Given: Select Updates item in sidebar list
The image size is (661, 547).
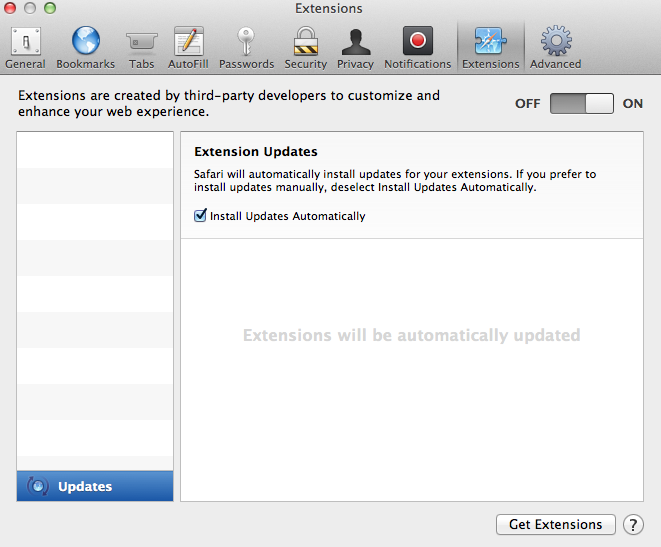Looking at the screenshot, I should (x=95, y=486).
